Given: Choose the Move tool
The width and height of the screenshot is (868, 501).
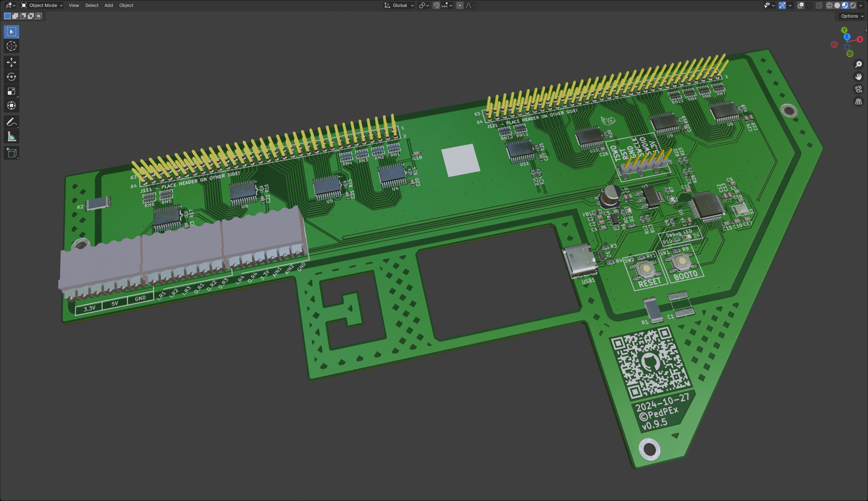Looking at the screenshot, I should (x=11, y=62).
